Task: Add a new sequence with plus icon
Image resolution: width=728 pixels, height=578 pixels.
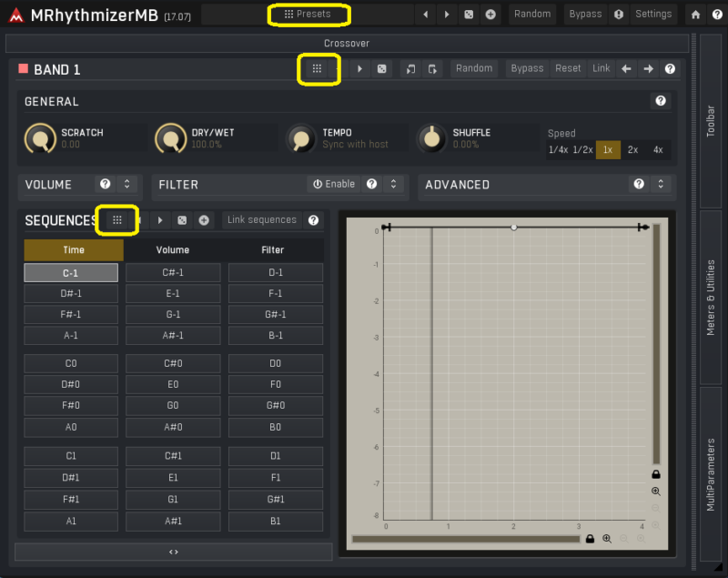Action: (x=204, y=220)
